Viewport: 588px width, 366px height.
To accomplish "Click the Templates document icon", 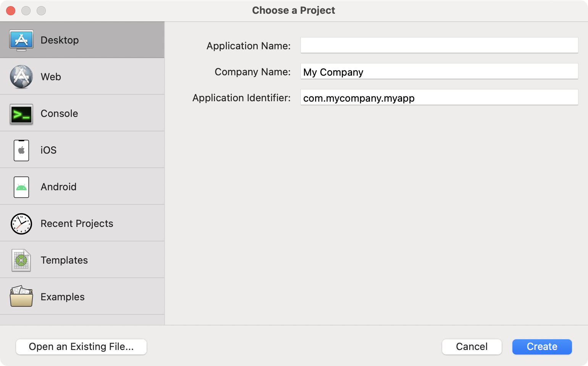I will pyautogui.click(x=21, y=260).
